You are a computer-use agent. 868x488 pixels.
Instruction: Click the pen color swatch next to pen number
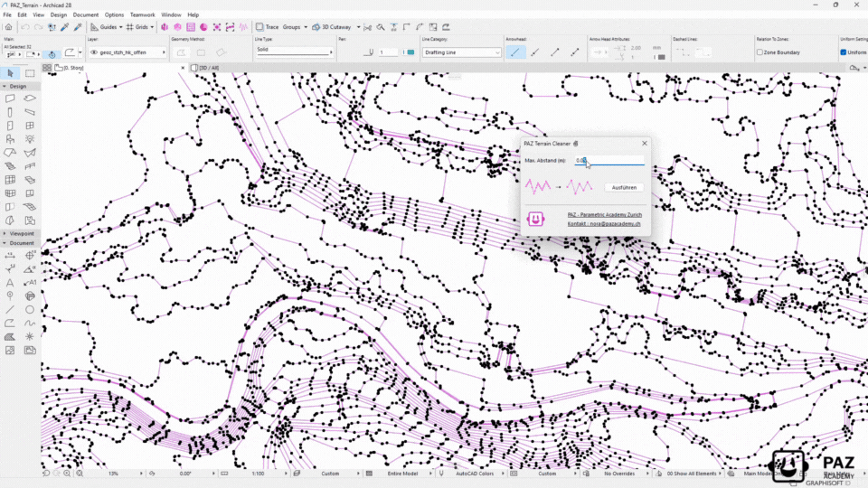[410, 52]
